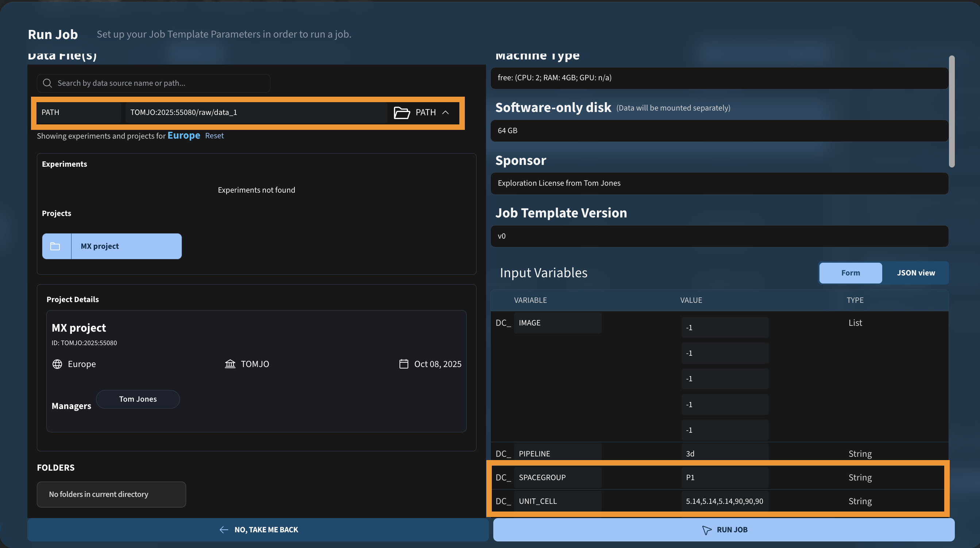This screenshot has width=980, height=548.
Task: Click the right panel vertical scrollbar
Action: coord(952,112)
